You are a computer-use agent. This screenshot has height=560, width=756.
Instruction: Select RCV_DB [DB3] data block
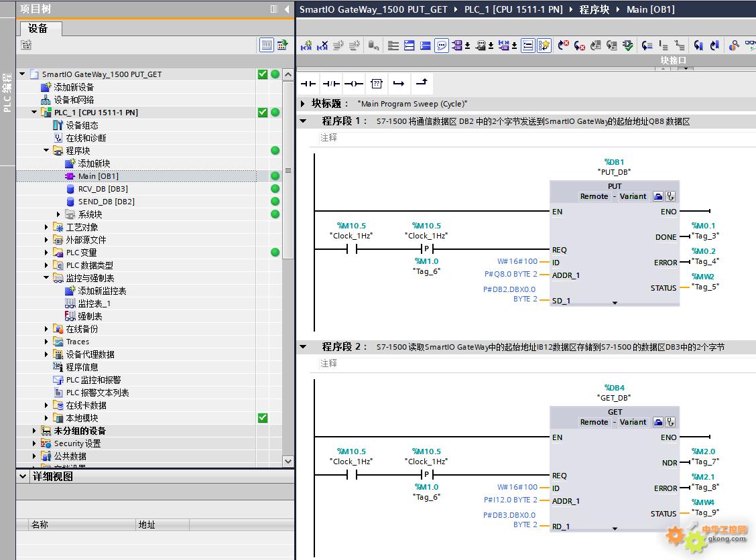click(x=103, y=189)
